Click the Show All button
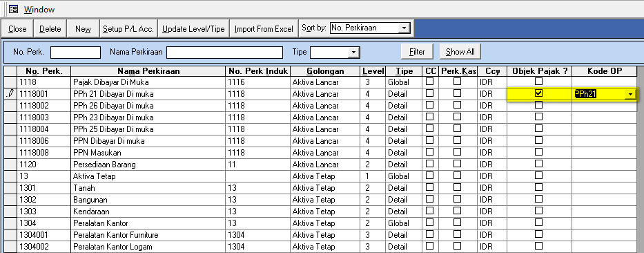 [x=460, y=52]
